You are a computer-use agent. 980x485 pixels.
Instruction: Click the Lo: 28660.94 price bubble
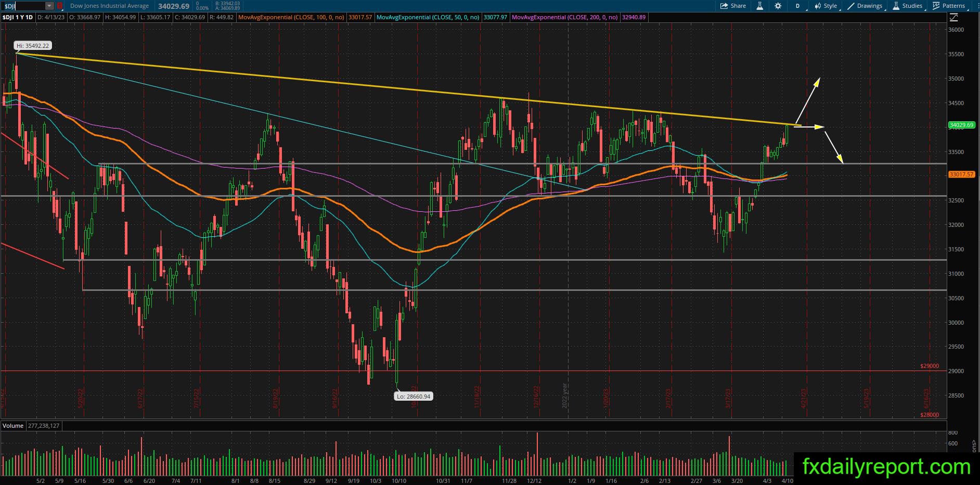(x=414, y=397)
